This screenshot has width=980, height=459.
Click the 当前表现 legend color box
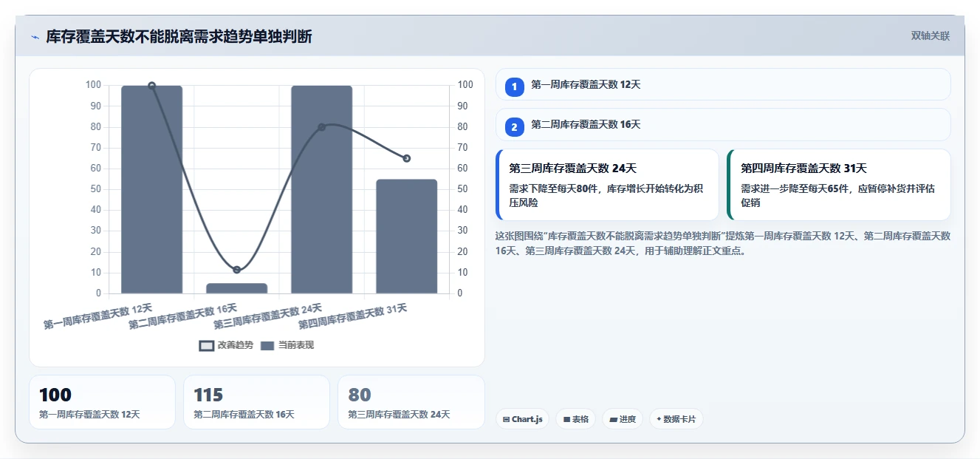coord(267,346)
